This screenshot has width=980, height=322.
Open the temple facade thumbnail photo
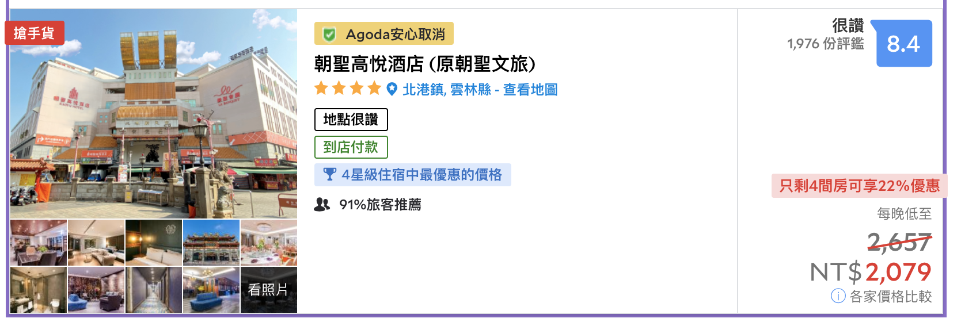click(x=211, y=243)
